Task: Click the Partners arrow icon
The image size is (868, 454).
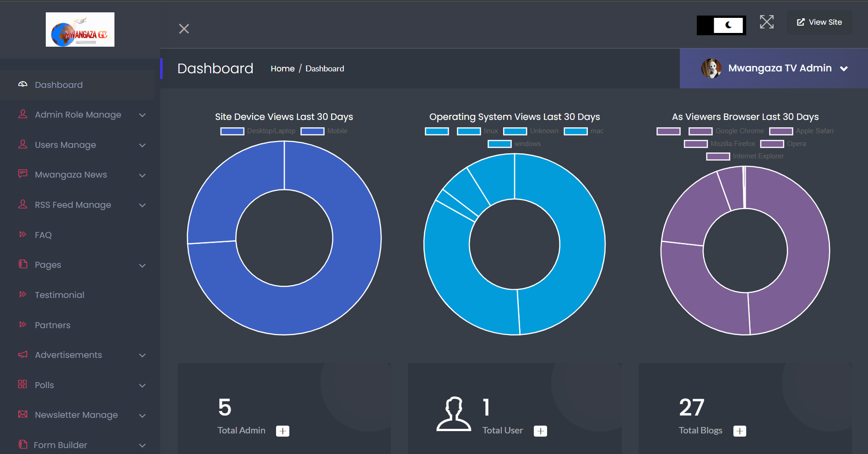Action: coord(23,324)
